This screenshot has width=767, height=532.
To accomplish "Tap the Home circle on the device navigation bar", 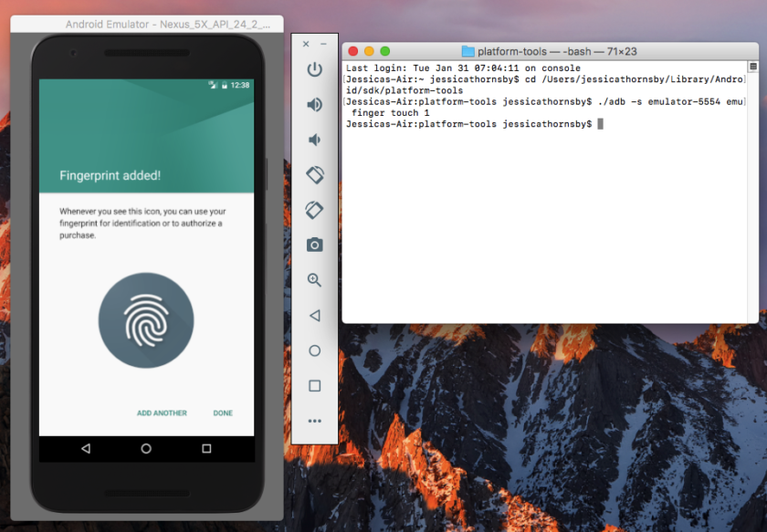I will point(146,448).
